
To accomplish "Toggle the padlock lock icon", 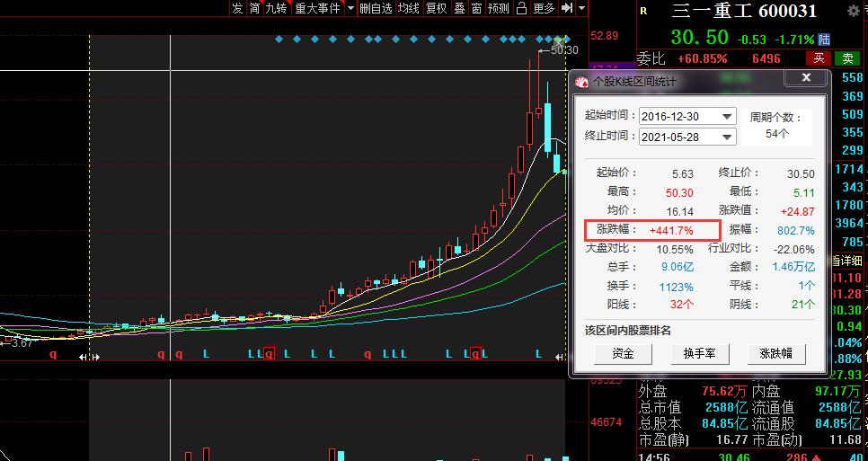I will point(521,8).
